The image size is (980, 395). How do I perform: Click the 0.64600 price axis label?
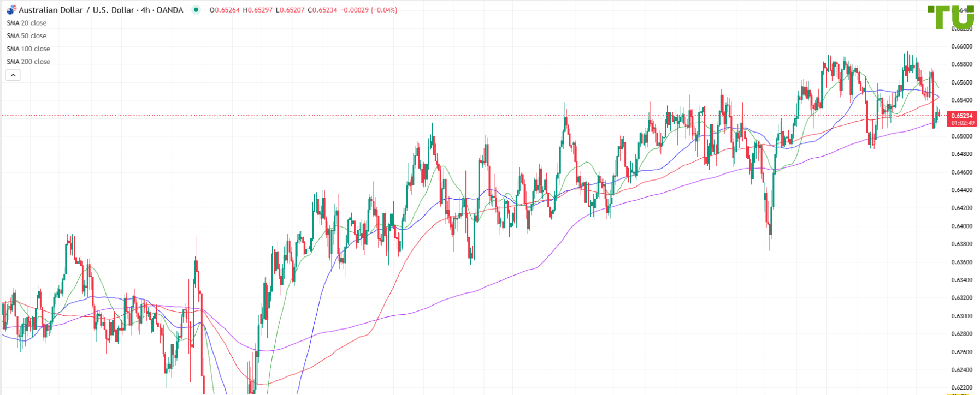[961, 172]
